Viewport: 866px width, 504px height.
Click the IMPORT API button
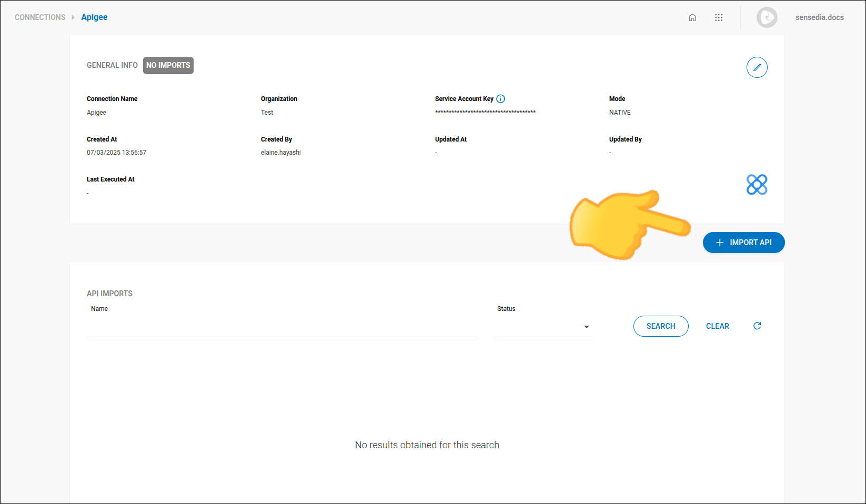click(743, 243)
